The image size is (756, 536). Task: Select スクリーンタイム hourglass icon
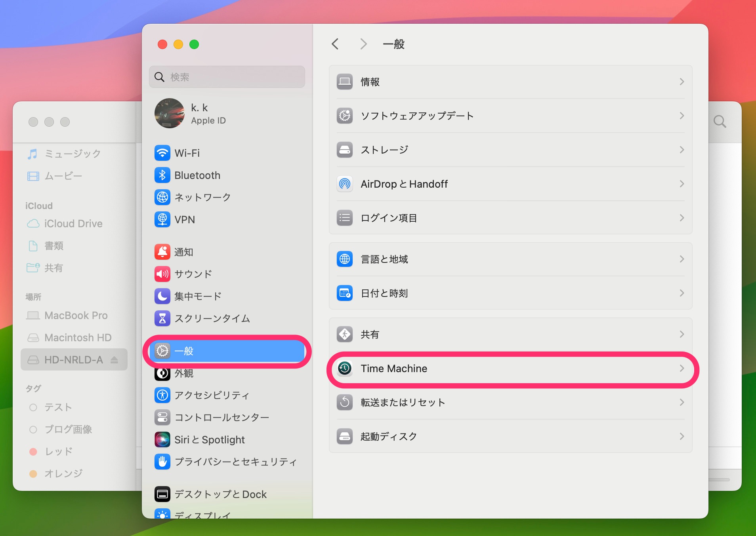point(162,318)
